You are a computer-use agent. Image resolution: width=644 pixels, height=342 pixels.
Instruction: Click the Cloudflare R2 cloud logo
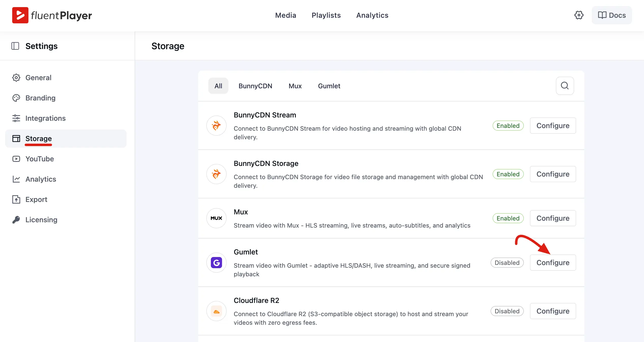pyautogui.click(x=216, y=311)
